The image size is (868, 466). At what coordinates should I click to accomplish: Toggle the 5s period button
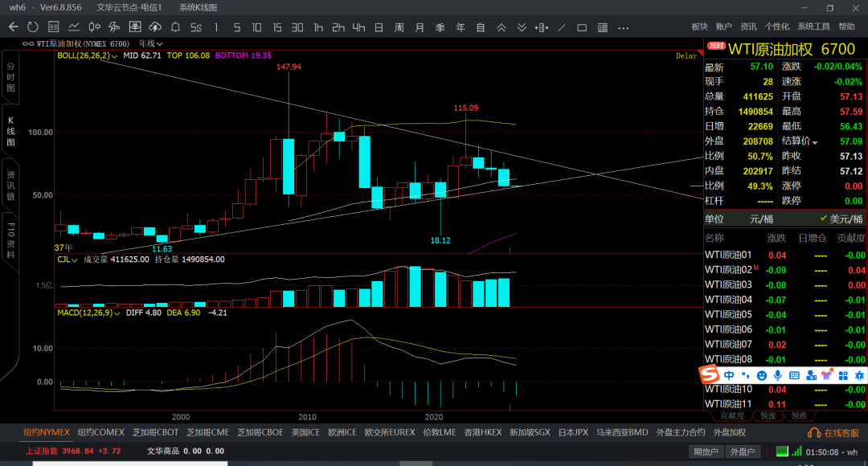tap(196, 27)
